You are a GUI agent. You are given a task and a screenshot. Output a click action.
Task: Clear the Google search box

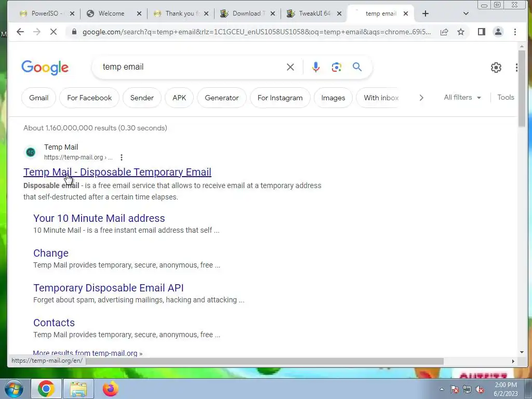point(290,67)
